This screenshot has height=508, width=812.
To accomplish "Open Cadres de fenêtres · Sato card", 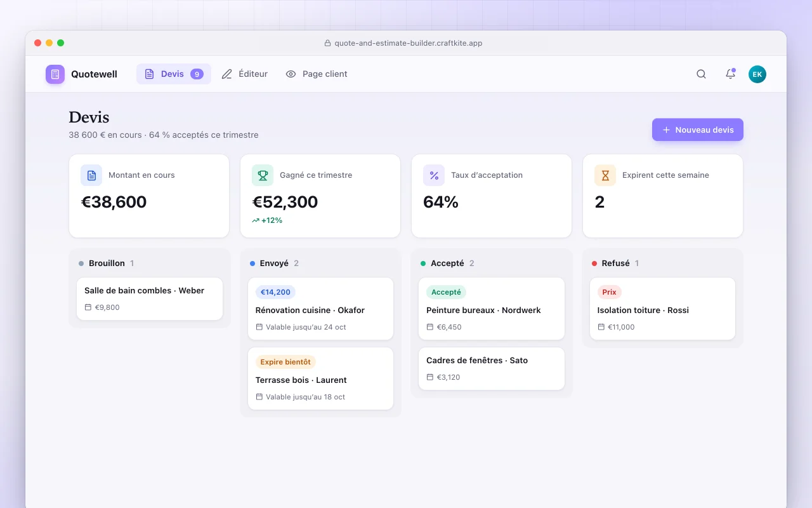I will pos(492,368).
